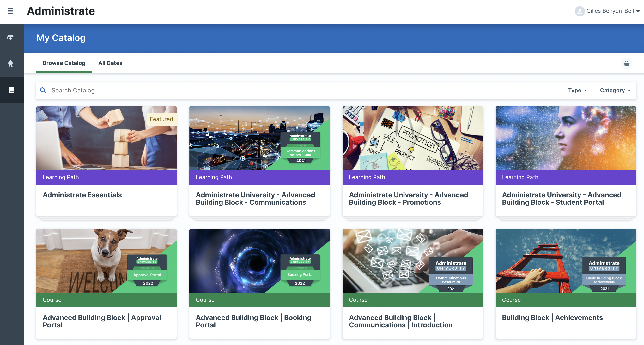Open the Approval Portal course title

point(102,321)
